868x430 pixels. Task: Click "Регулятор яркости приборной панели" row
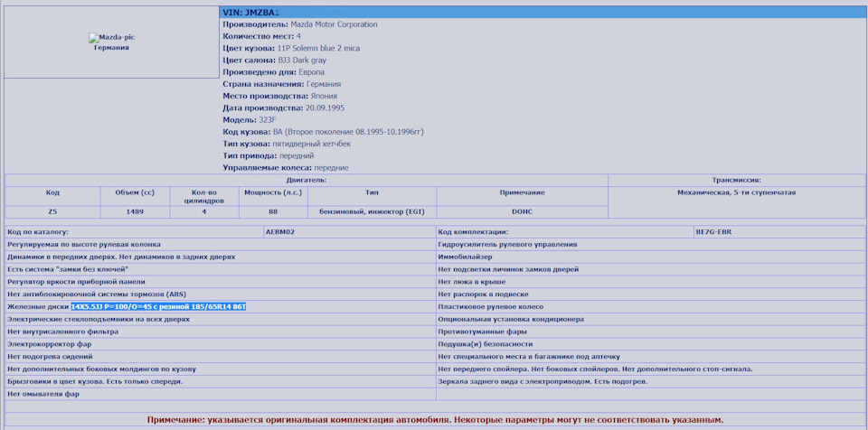(x=221, y=282)
